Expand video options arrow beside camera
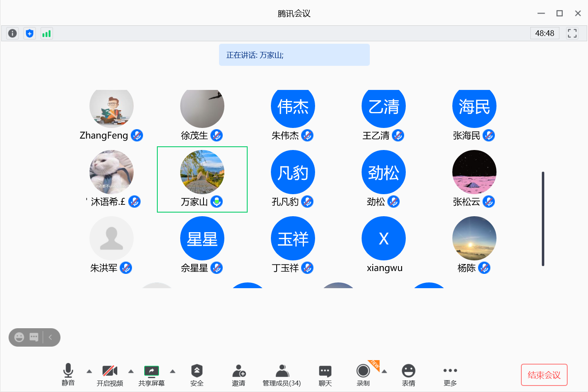This screenshot has height=392, width=588. pyautogui.click(x=131, y=372)
